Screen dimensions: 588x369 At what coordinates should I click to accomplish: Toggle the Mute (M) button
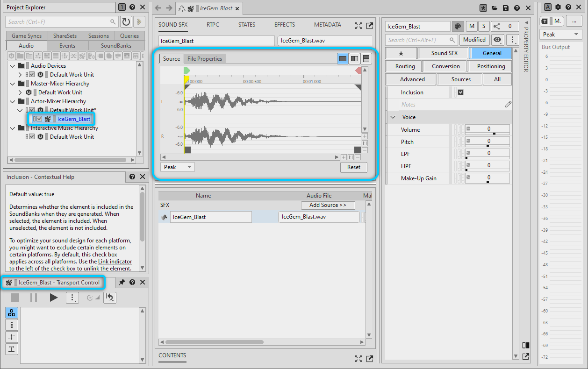point(471,27)
